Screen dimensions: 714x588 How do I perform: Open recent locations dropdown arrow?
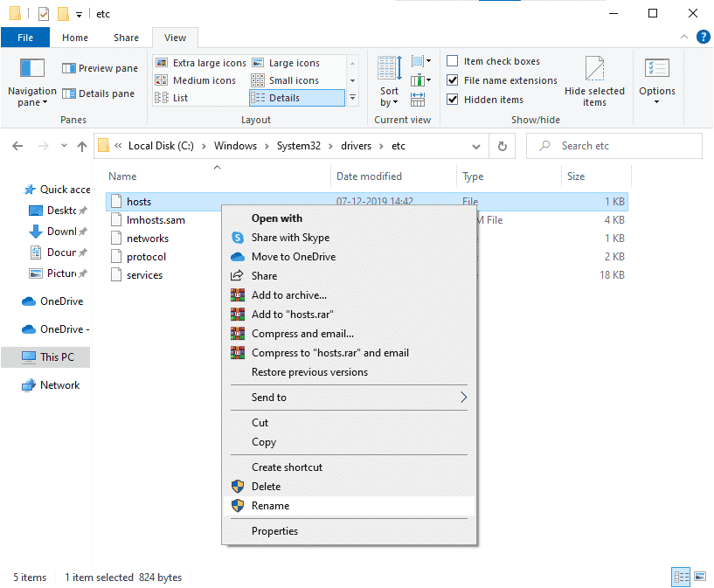[x=64, y=146]
